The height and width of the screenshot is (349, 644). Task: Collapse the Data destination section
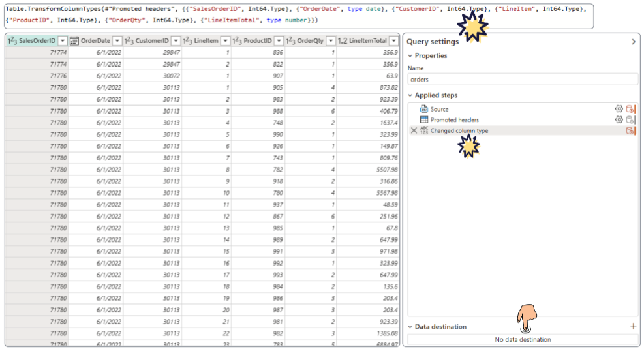coord(410,327)
